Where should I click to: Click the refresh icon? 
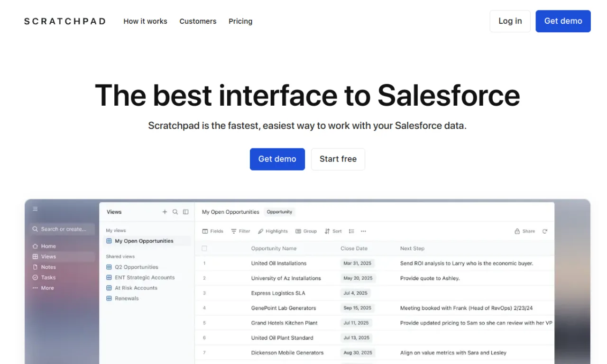pyautogui.click(x=545, y=231)
